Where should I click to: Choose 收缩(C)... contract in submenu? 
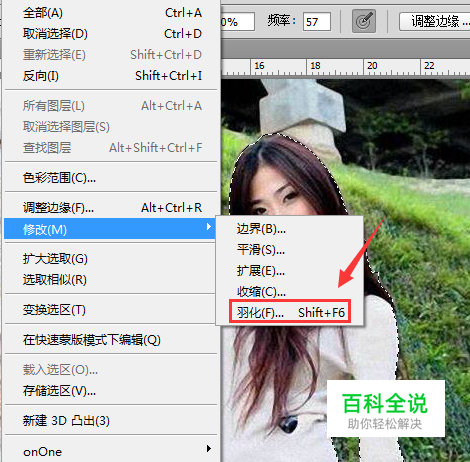(289, 292)
